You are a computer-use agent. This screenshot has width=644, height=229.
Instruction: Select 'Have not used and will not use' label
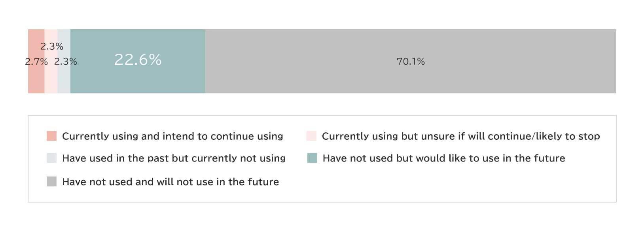point(170,182)
